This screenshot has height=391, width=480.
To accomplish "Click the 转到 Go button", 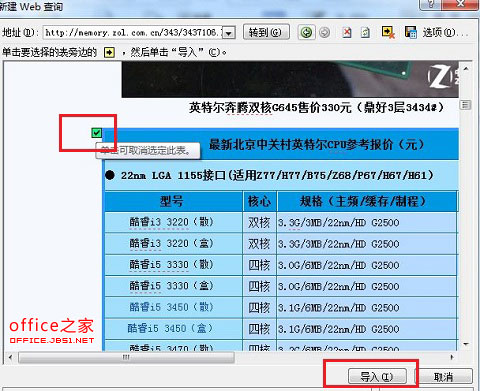I will [x=266, y=32].
